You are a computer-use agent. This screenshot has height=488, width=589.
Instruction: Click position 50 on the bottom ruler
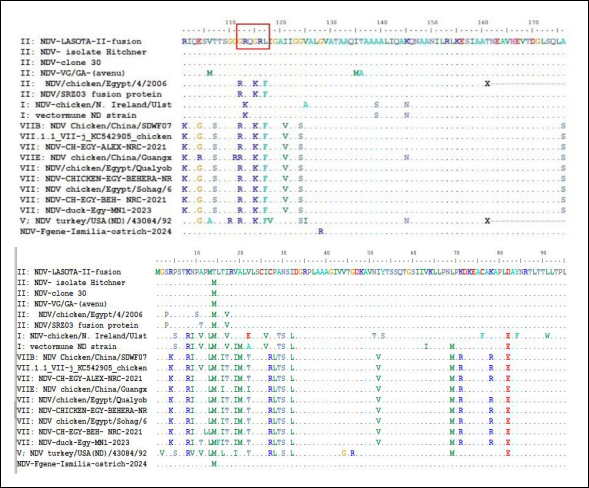[370, 253]
